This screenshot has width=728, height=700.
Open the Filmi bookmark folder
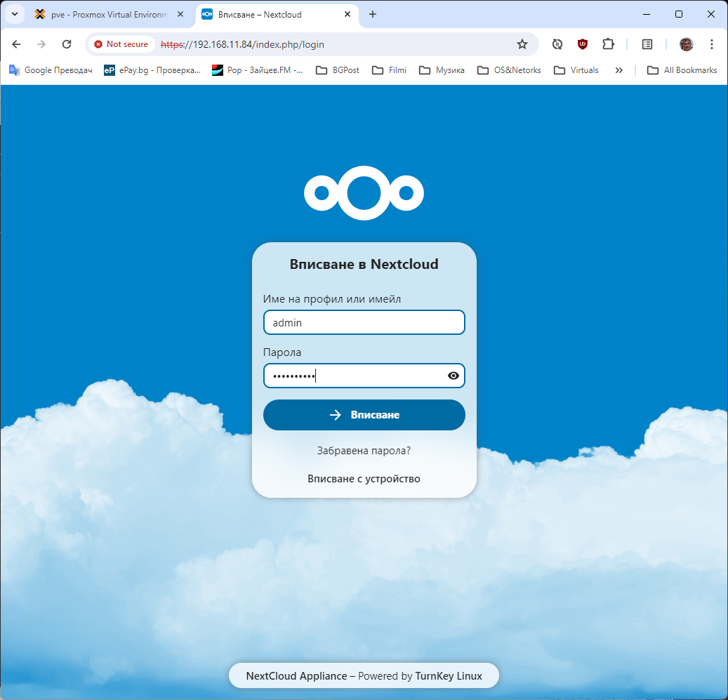tap(389, 70)
